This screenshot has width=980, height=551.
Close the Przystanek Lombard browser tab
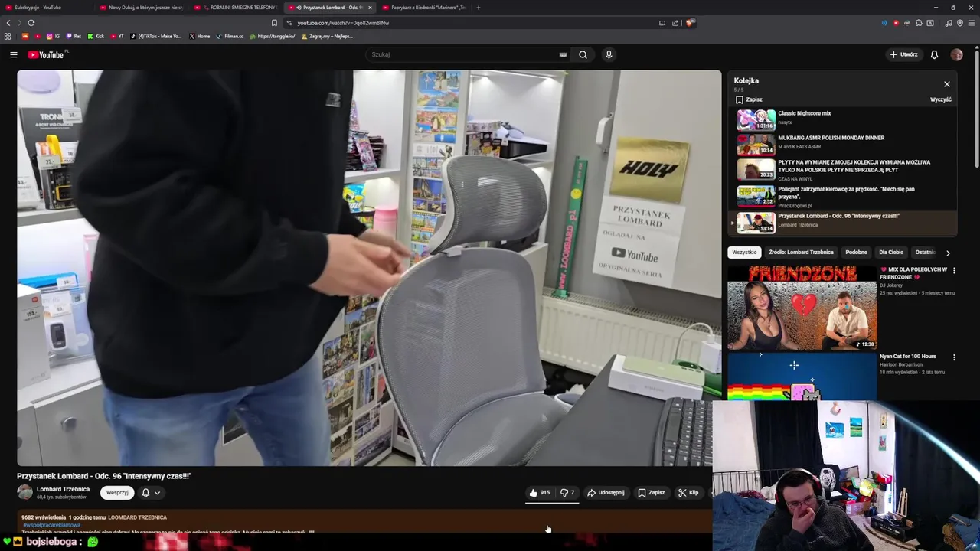coord(370,8)
